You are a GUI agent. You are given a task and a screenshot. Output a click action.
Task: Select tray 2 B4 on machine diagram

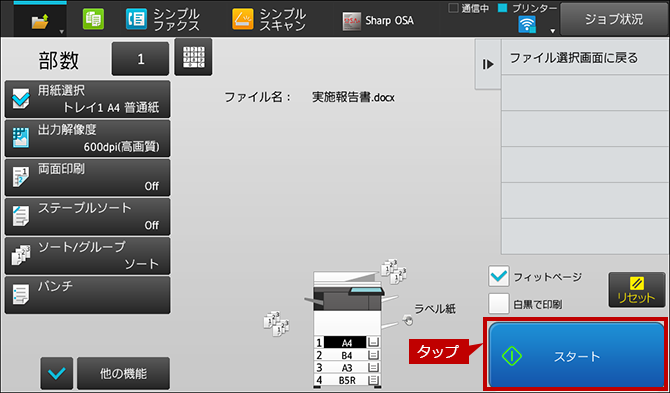pyautogui.click(x=347, y=355)
